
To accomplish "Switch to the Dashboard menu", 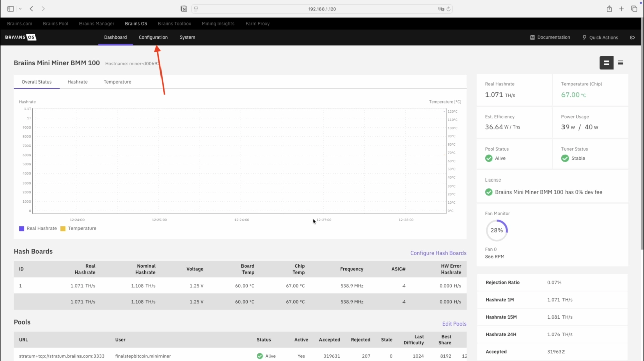I will point(115,37).
